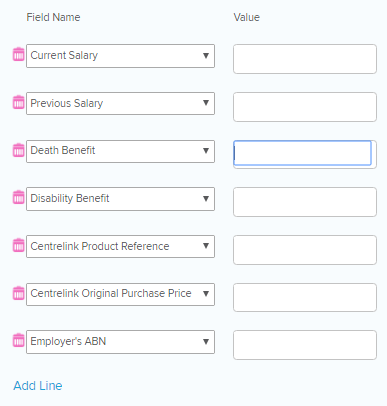Image resolution: width=387 pixels, height=406 pixels.
Task: Open the Death Benefit field dropdown
Action: coord(120,151)
